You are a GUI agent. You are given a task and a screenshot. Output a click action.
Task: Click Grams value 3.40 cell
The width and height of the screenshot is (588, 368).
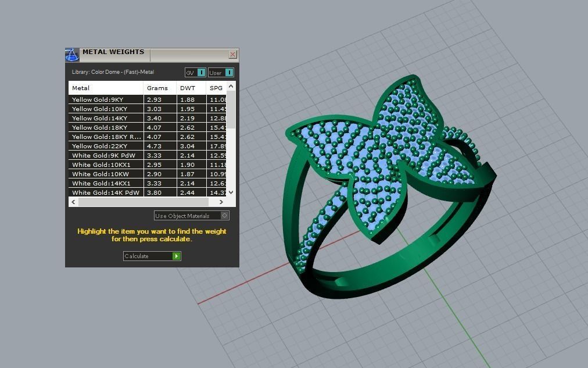(160, 118)
